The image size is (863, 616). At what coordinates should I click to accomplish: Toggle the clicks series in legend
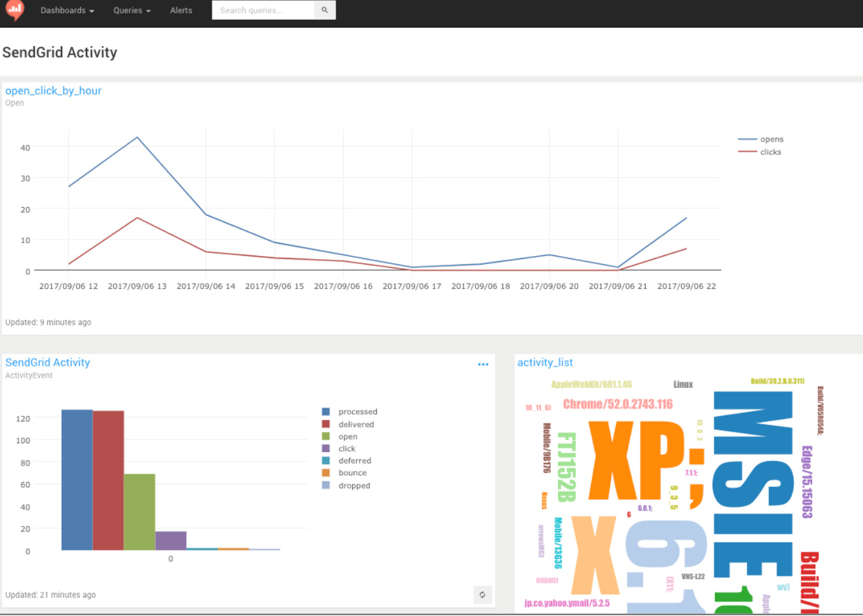tap(759, 152)
